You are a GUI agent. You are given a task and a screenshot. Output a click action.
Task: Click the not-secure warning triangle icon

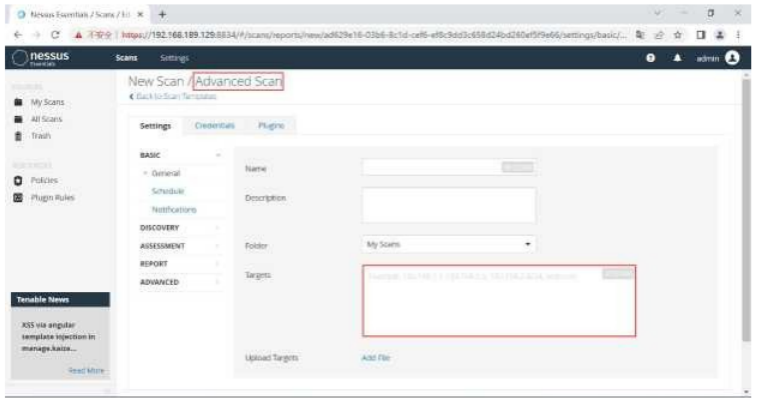78,35
